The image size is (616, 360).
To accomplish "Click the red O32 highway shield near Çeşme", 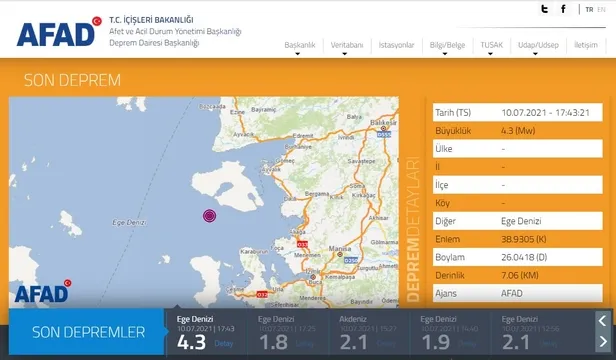I will (x=262, y=294).
